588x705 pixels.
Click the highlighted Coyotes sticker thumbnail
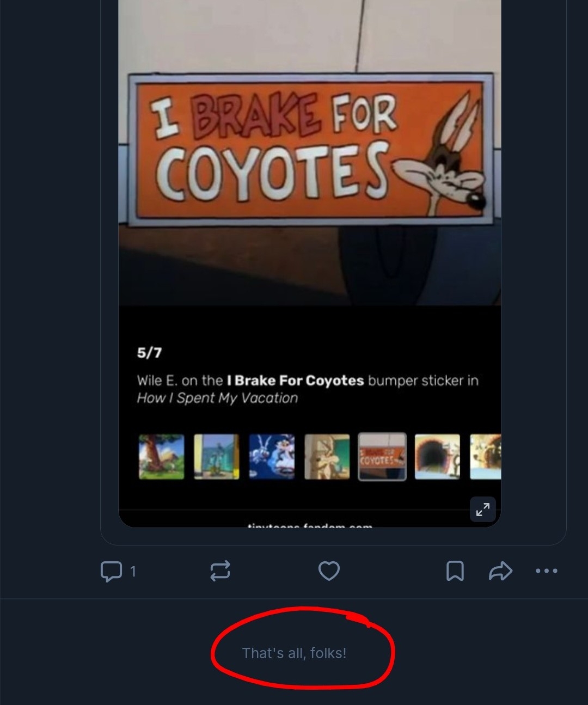pos(382,457)
